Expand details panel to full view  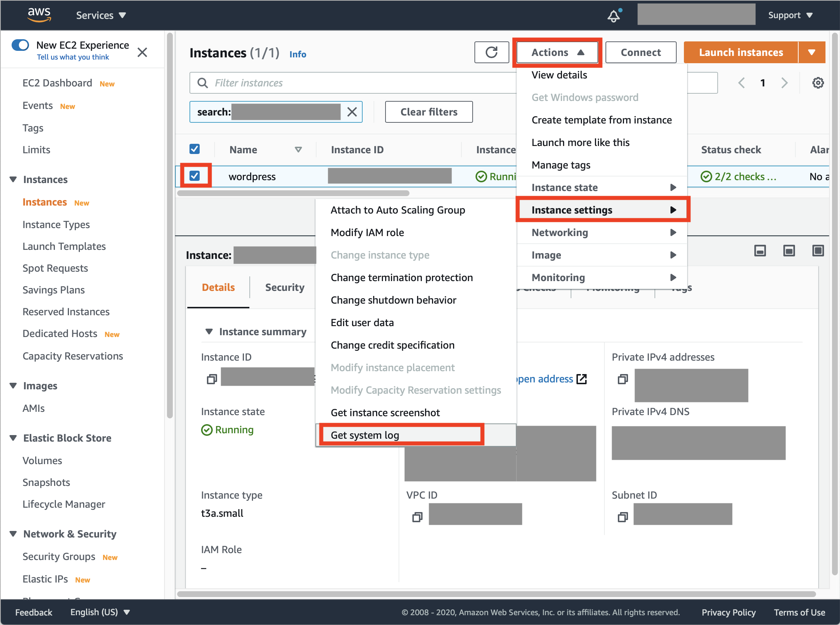818,251
